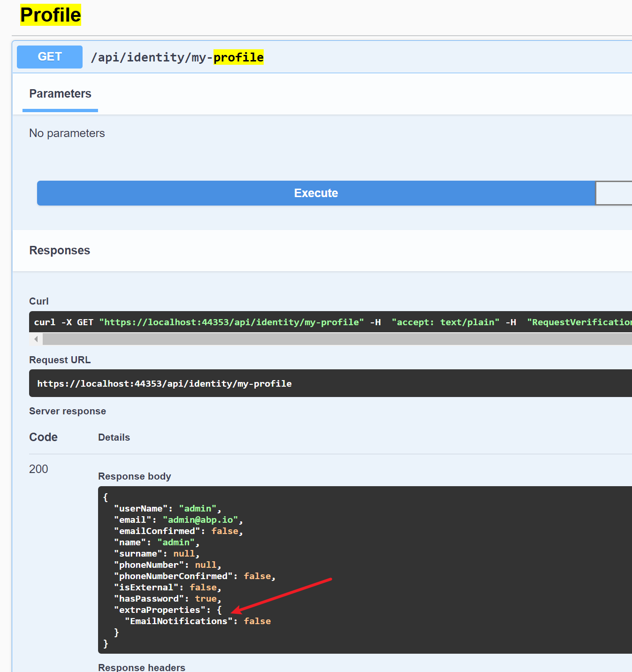Click the Request URL text block
The height and width of the screenshot is (672, 632).
[164, 383]
